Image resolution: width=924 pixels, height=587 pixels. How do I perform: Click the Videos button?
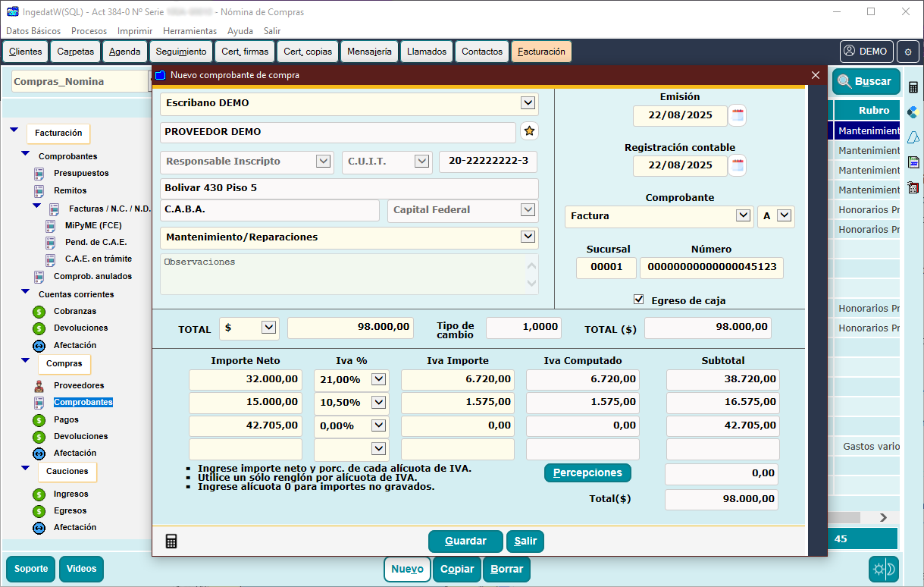point(81,569)
